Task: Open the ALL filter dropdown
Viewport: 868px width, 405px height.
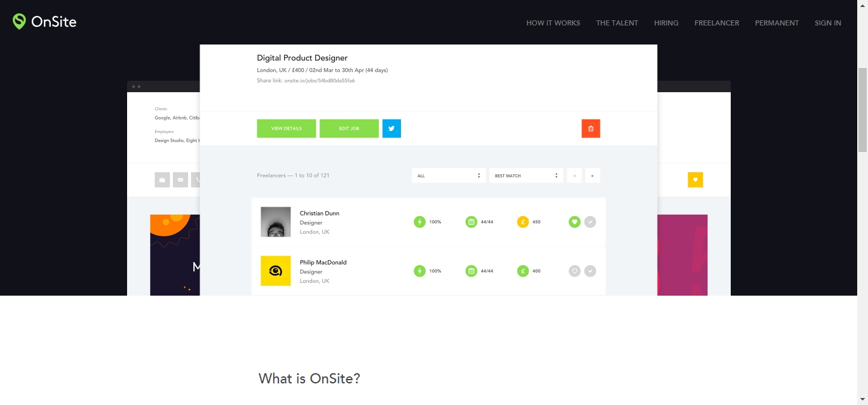Action: pos(448,175)
